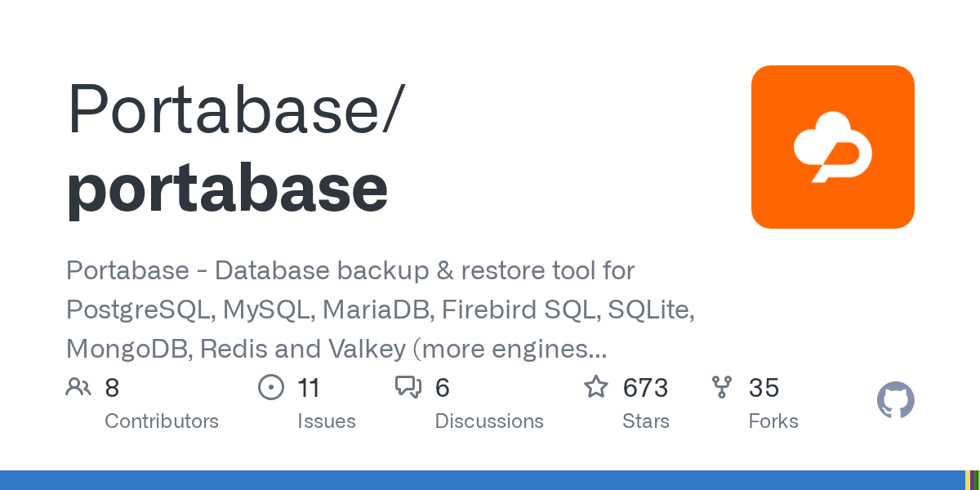The image size is (980, 490).
Task: Open the Contributors label
Action: [162, 421]
